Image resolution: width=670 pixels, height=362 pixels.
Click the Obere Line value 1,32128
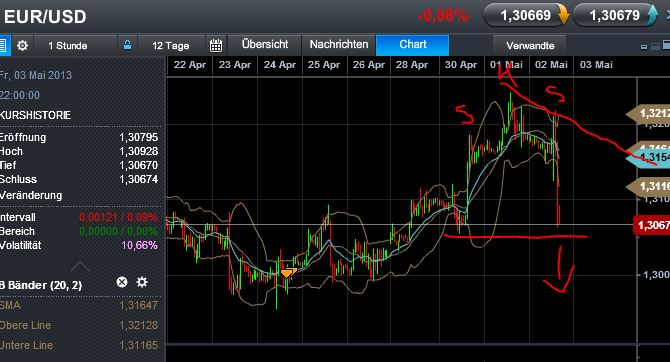pyautogui.click(x=138, y=325)
